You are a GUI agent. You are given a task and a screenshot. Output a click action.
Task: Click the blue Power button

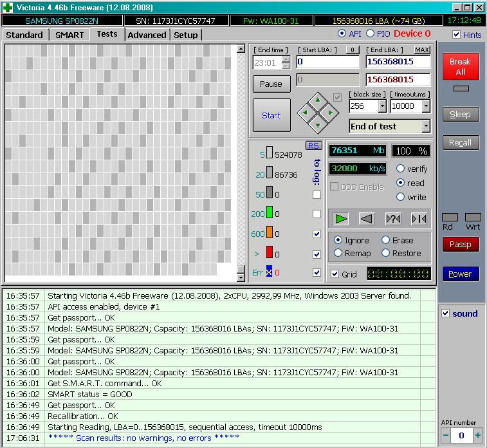(461, 274)
